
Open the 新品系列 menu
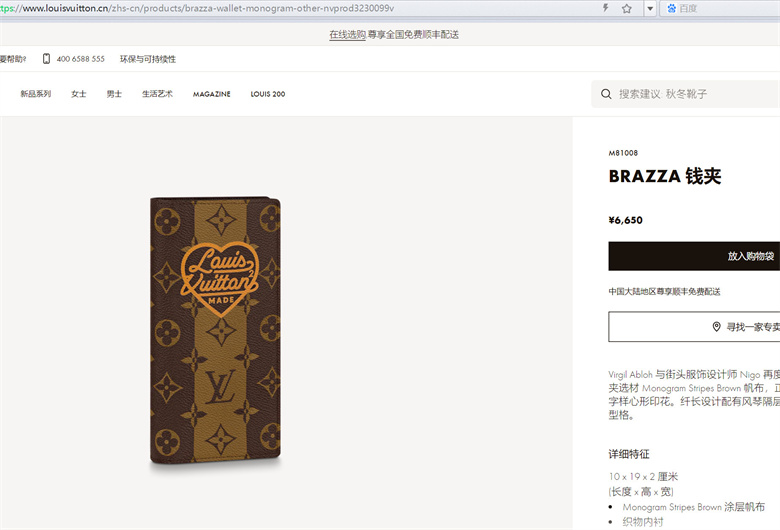pos(35,94)
